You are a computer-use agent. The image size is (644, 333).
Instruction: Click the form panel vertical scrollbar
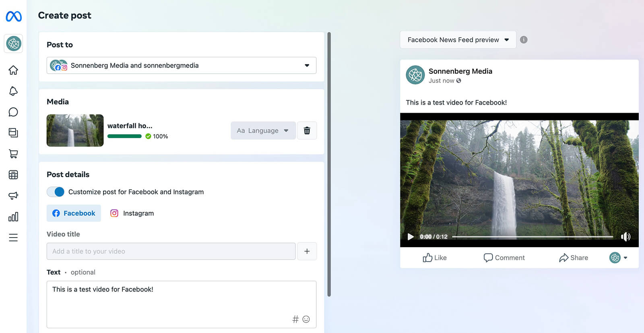click(329, 164)
